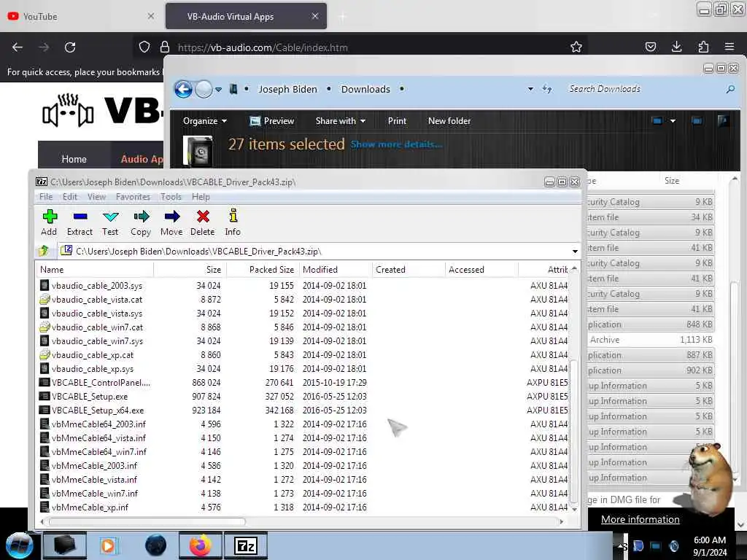The width and height of the screenshot is (747, 560).
Task: Go back in Firefox browser
Action: coord(18,47)
